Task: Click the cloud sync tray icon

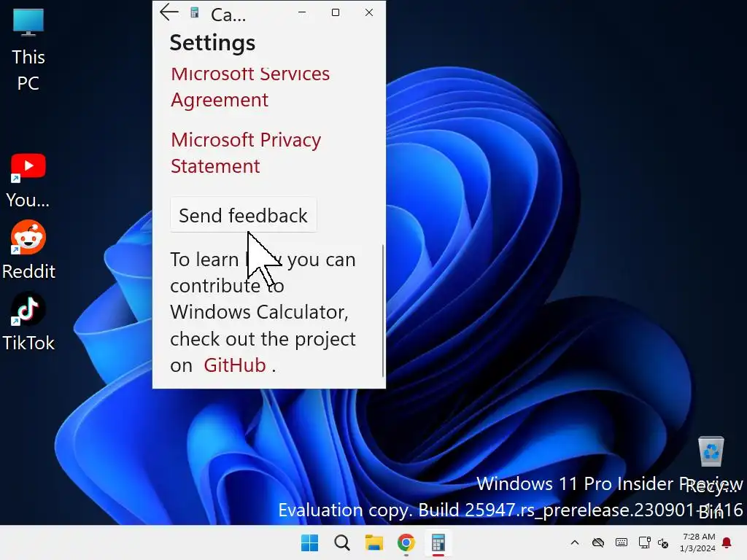Action: click(x=598, y=542)
